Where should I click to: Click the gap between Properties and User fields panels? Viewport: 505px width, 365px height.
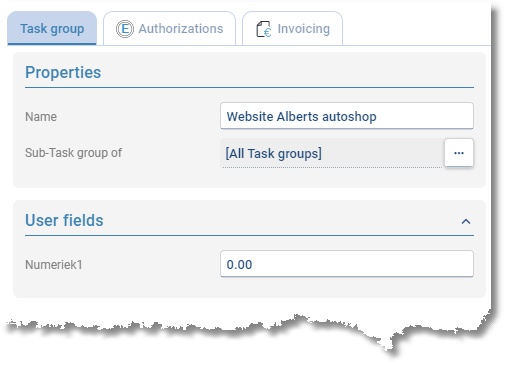pos(249,194)
